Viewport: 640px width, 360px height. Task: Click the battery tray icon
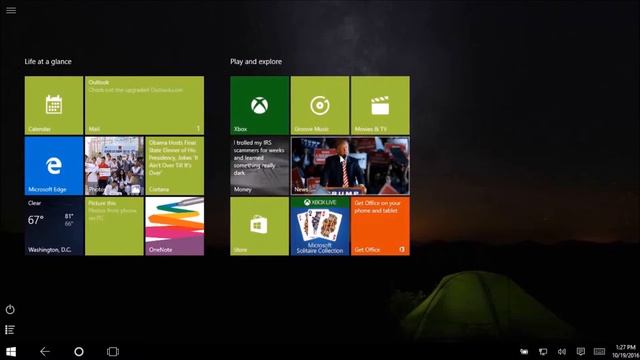point(524,351)
